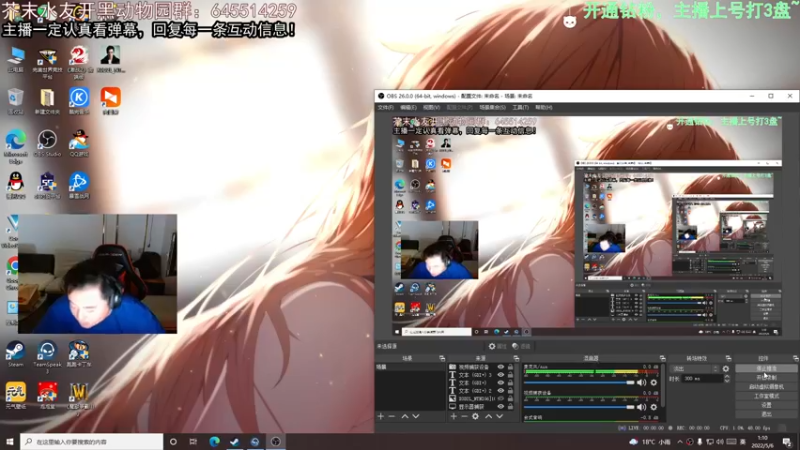This screenshot has height=450, width=800.
Task: Select the yellow folder desktop icon
Action: pos(47,101)
